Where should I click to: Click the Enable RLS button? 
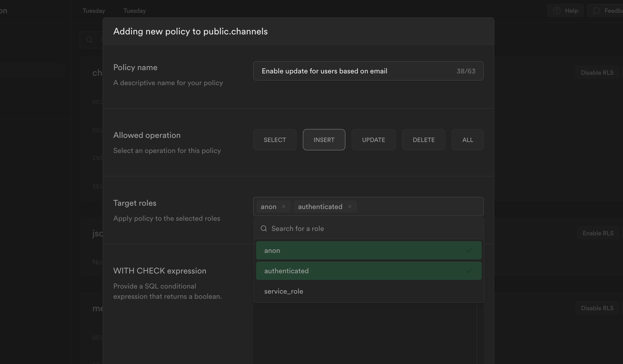point(598,233)
